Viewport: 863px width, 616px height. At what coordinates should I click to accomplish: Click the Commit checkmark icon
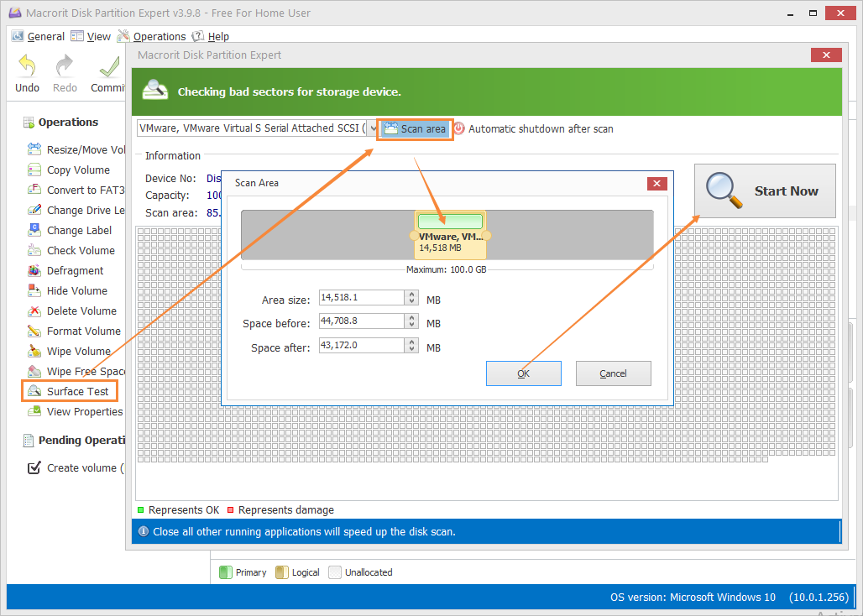pos(109,66)
